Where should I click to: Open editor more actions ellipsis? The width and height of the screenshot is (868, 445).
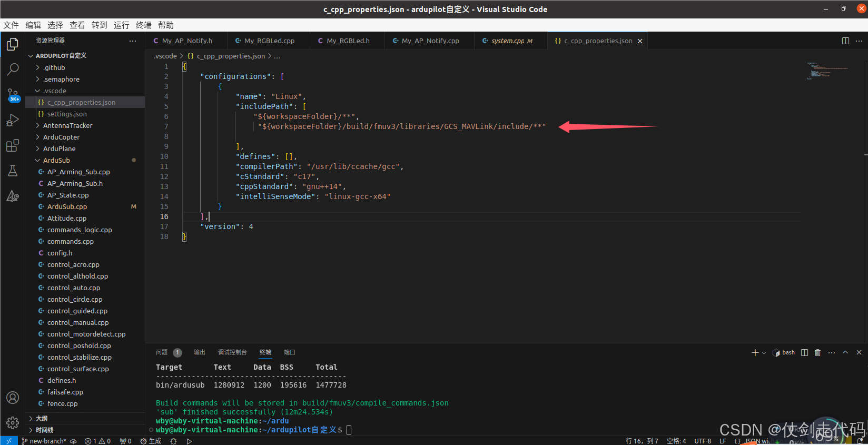[x=859, y=41]
